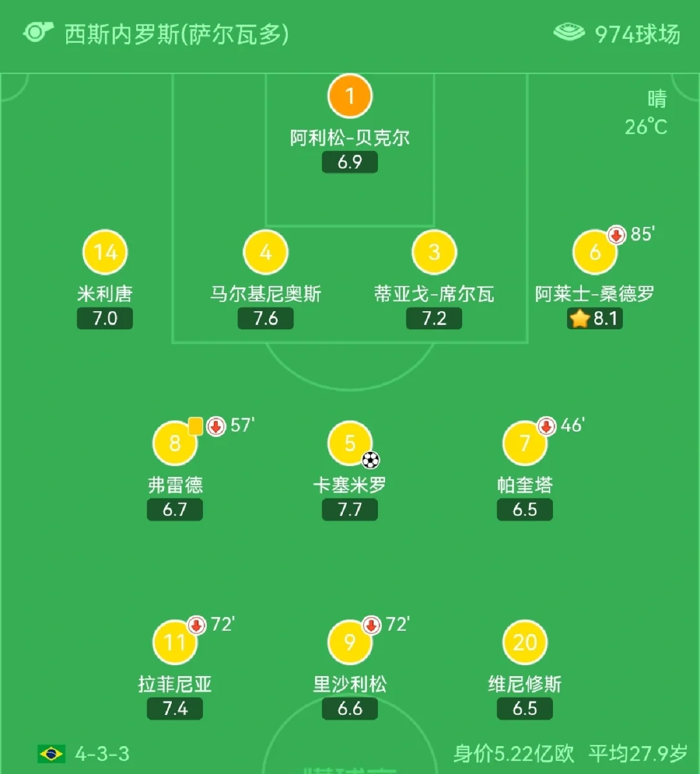Tap substitution arrow on 阿莱士-桑德罗
The width and height of the screenshot is (700, 774).
tap(616, 234)
